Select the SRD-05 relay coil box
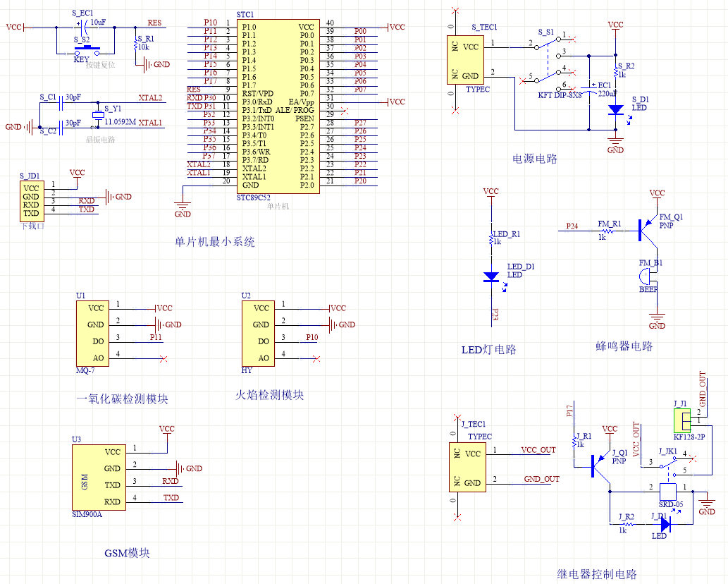 click(668, 492)
